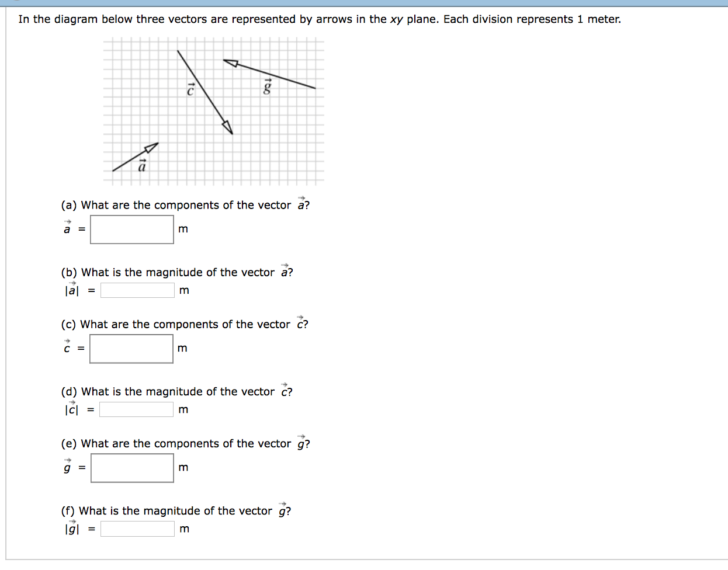This screenshot has width=728, height=570.
Task: Click the arrowhead of vector c
Action: coord(228,127)
